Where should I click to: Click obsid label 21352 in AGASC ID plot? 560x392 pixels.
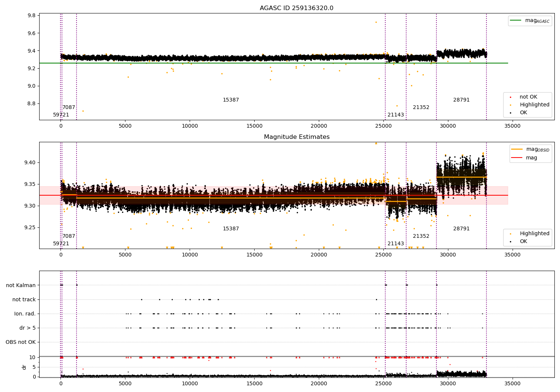(x=421, y=108)
